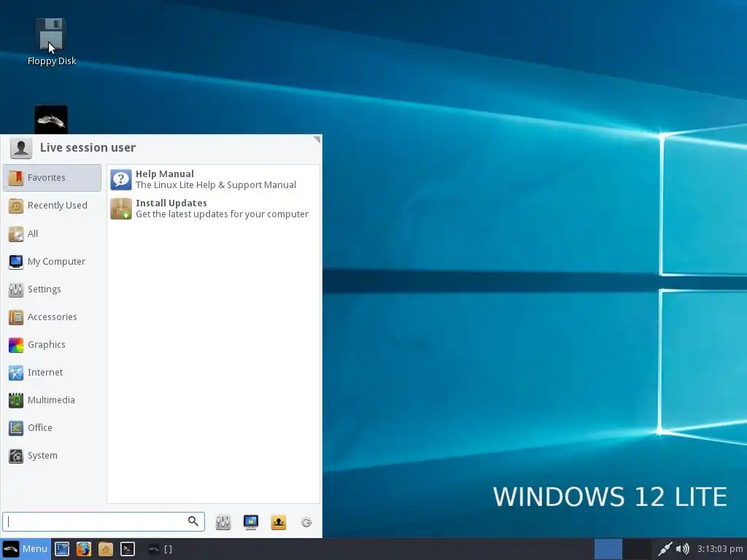Open the Accessories category
The image size is (747, 560).
[52, 316]
